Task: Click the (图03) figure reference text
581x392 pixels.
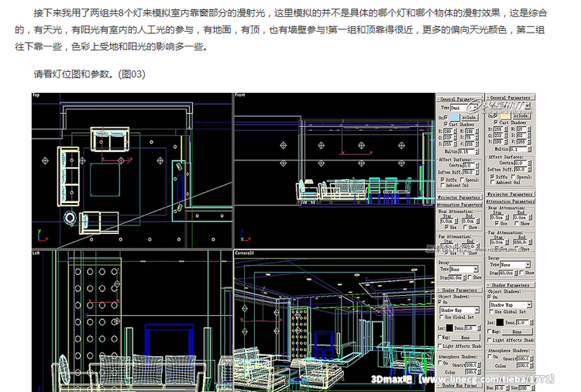Action: (x=132, y=74)
